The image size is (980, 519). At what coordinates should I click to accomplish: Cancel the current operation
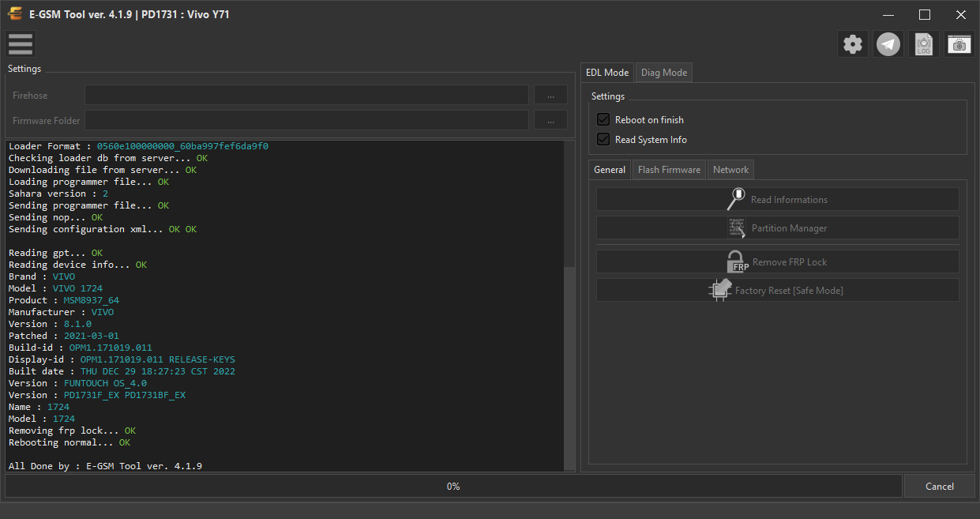940,486
